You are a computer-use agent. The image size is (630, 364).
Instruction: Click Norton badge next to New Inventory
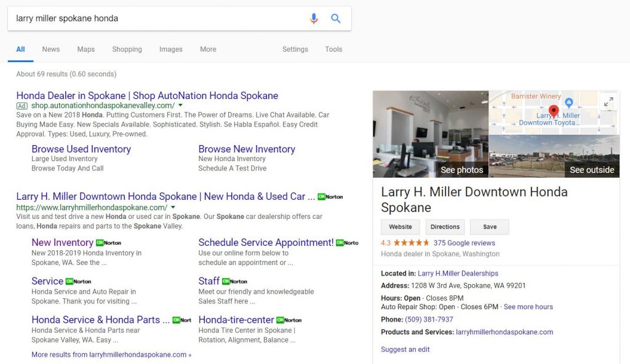coord(108,243)
